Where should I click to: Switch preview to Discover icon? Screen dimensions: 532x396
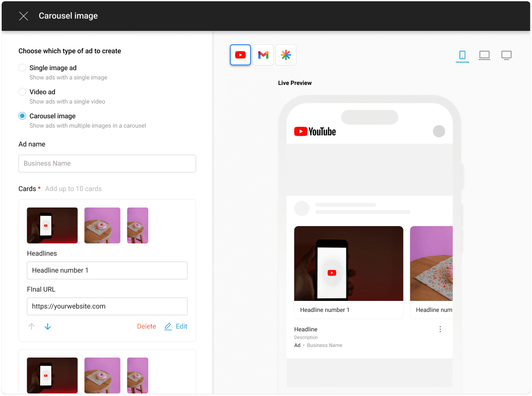[286, 55]
